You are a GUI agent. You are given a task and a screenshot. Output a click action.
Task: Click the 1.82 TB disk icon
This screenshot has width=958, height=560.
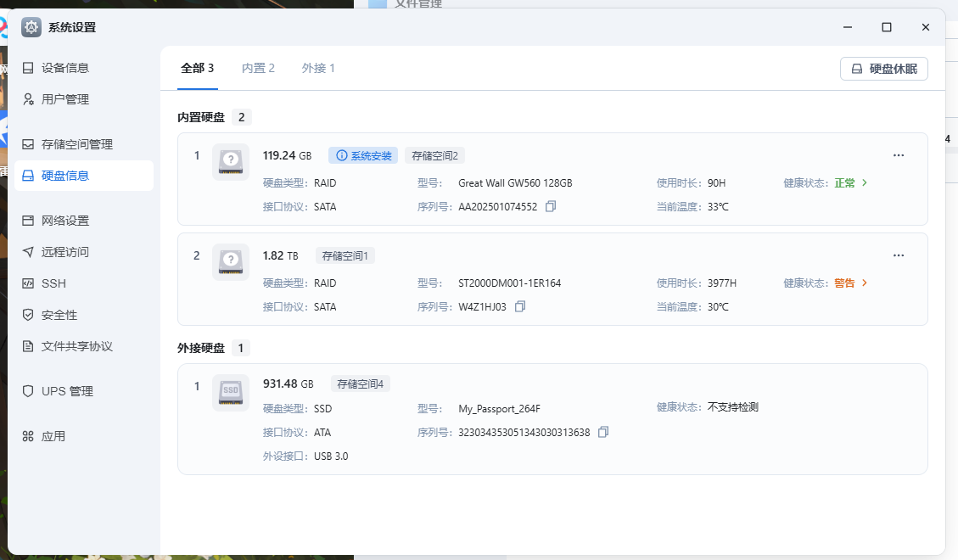pyautogui.click(x=231, y=261)
